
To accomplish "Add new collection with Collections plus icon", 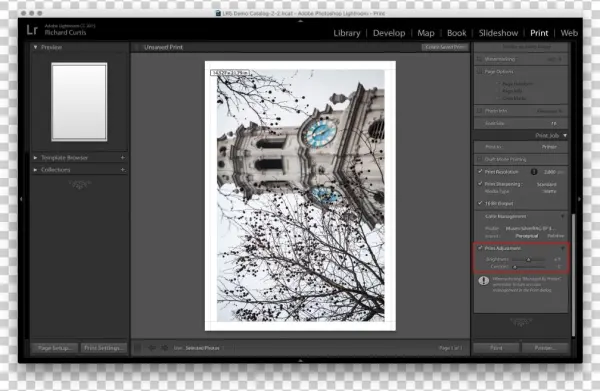I will coord(123,169).
